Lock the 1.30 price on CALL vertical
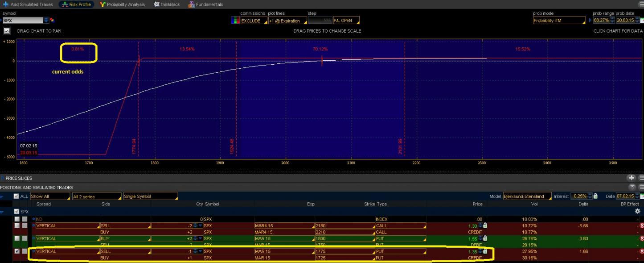The height and width of the screenshot is (263, 644). (485, 225)
